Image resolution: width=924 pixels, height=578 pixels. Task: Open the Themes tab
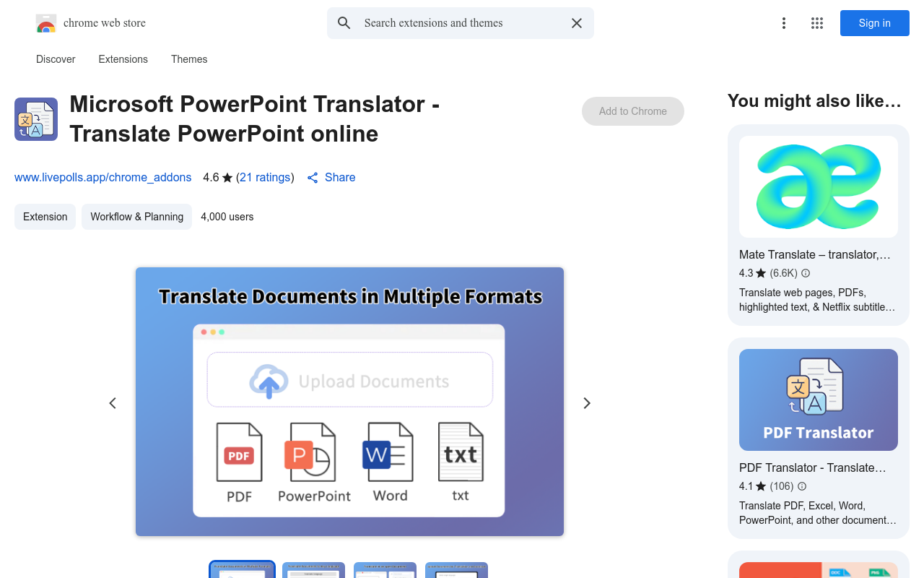pyautogui.click(x=189, y=59)
